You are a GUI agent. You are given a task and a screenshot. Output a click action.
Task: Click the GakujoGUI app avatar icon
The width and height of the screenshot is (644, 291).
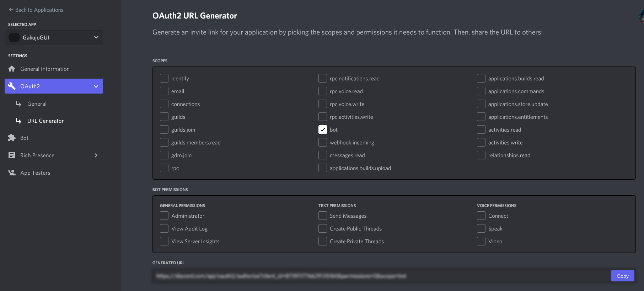[14, 37]
